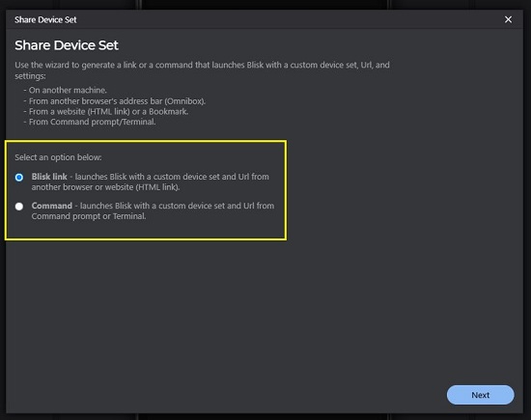531x420 pixels.
Task: Click the bold 'Blisk link' label text
Action: [x=49, y=177]
